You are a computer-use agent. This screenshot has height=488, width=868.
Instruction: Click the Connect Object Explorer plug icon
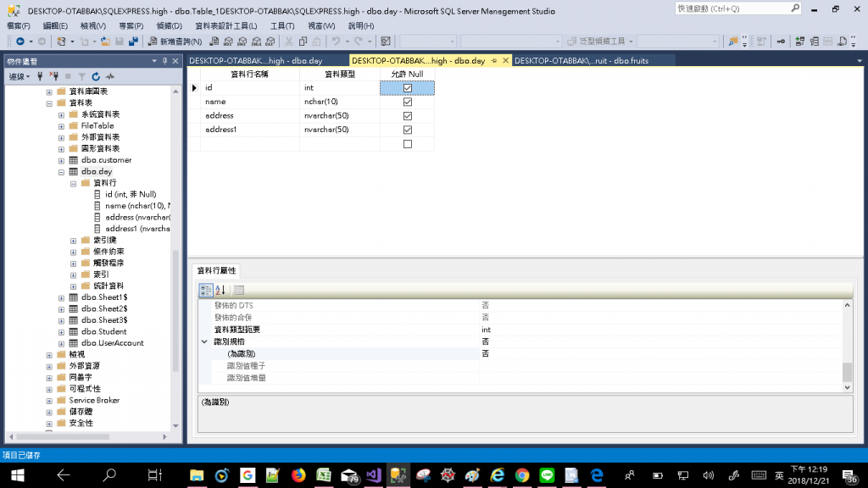click(x=40, y=76)
